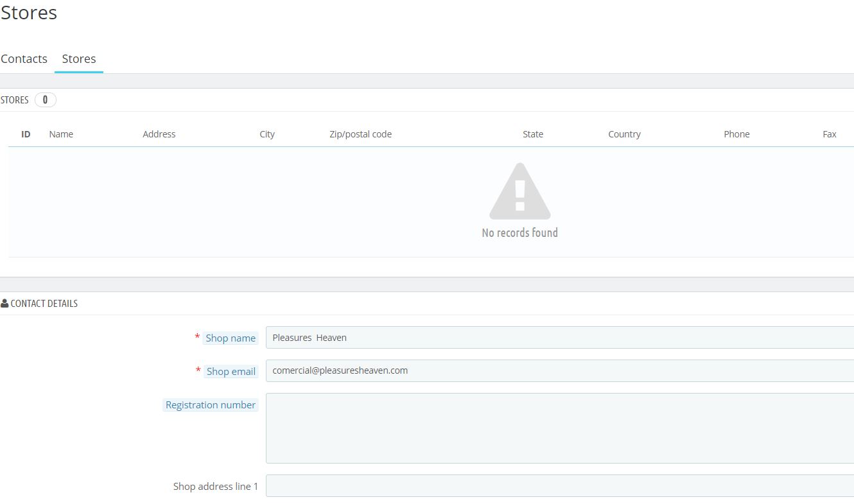Click the CONTACT DETAILS section heading
This screenshot has height=504, width=854.
click(x=44, y=303)
